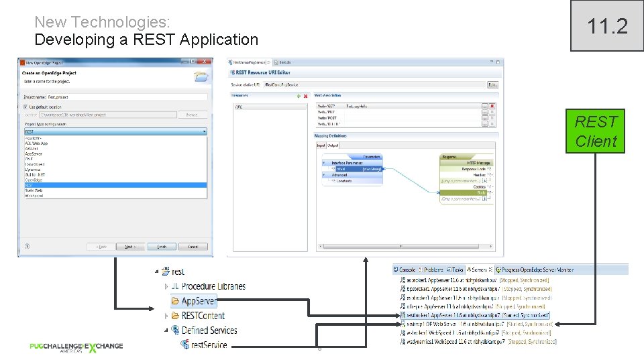The image size is (644, 362).
Task: Expand the RESTContent node
Action: [166, 316]
